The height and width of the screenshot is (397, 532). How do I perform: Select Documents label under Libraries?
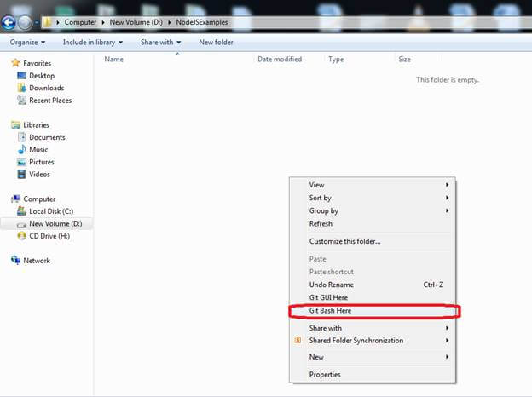click(x=47, y=137)
